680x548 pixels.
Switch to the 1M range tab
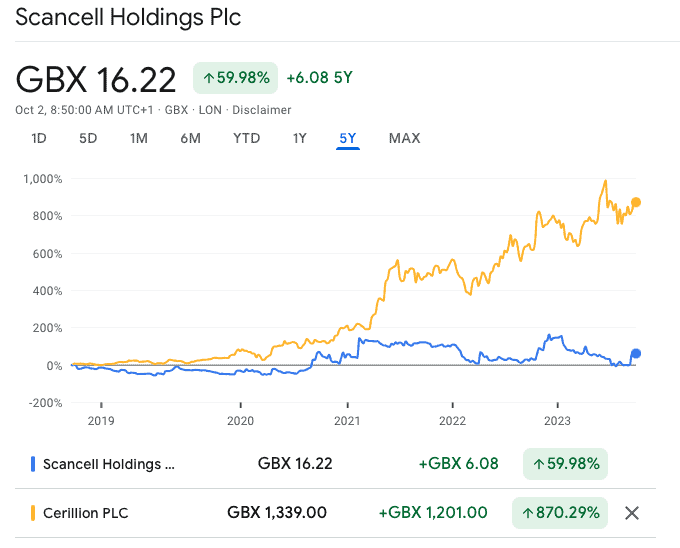(139, 138)
